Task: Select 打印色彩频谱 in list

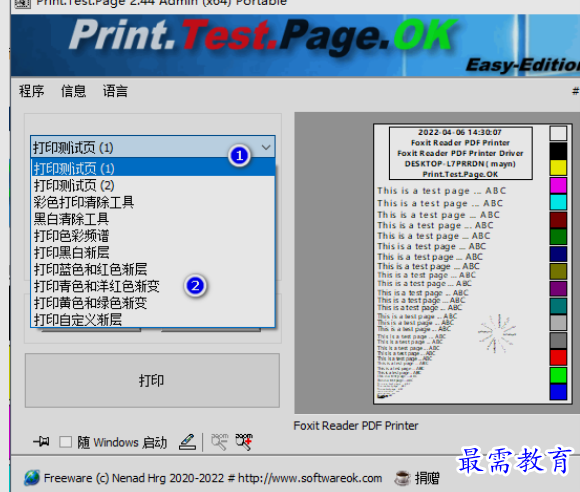Action: pos(153,236)
